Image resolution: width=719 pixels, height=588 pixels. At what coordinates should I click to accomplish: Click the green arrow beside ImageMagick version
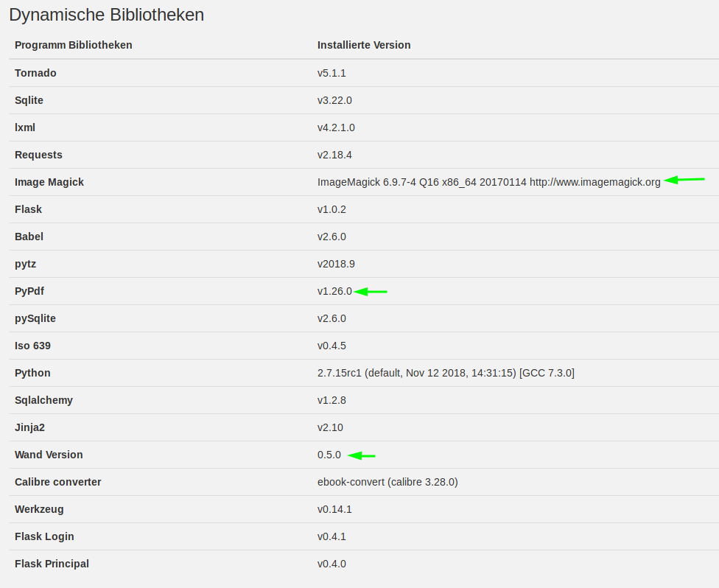[x=684, y=180]
